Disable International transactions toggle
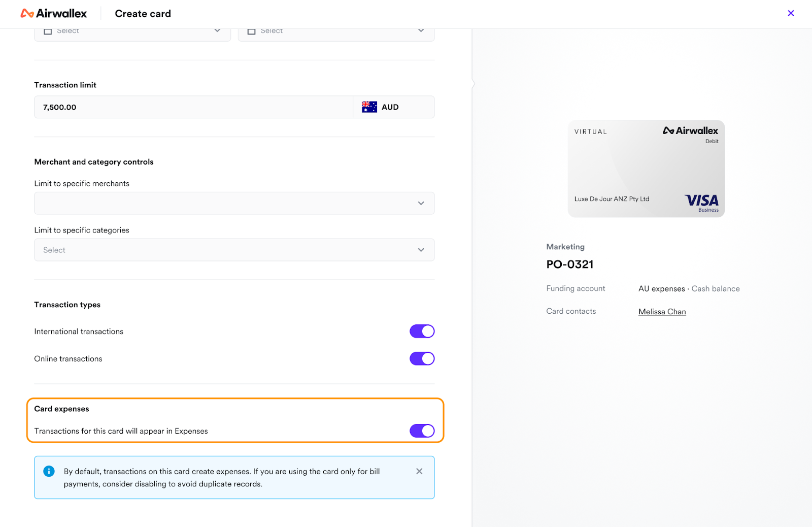 coord(422,332)
